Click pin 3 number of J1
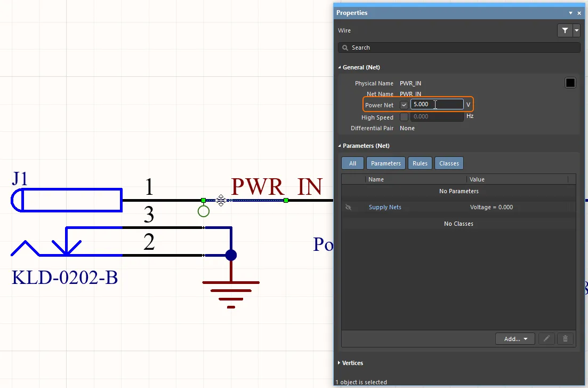588x388 pixels. click(149, 215)
